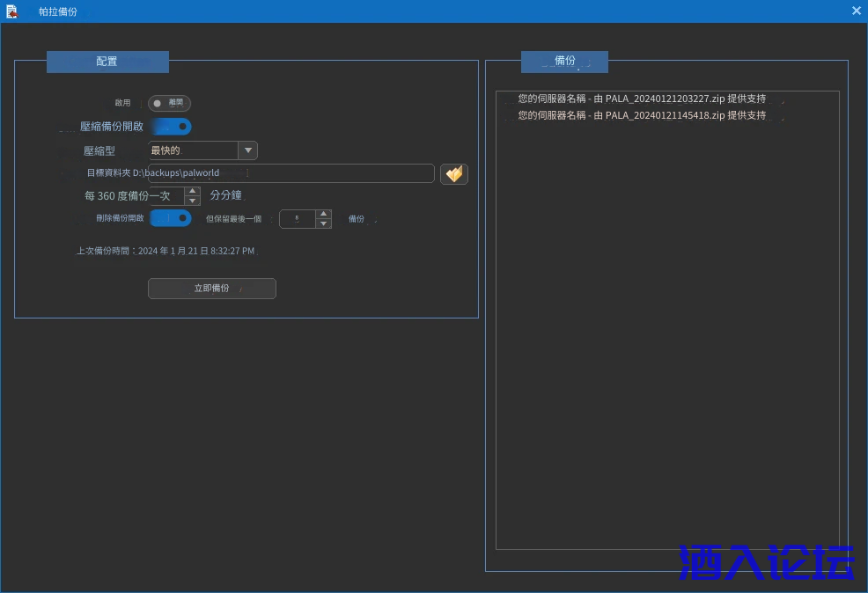The image size is (868, 593).
Task: Increase the backup interval minutes value
Action: (192, 191)
